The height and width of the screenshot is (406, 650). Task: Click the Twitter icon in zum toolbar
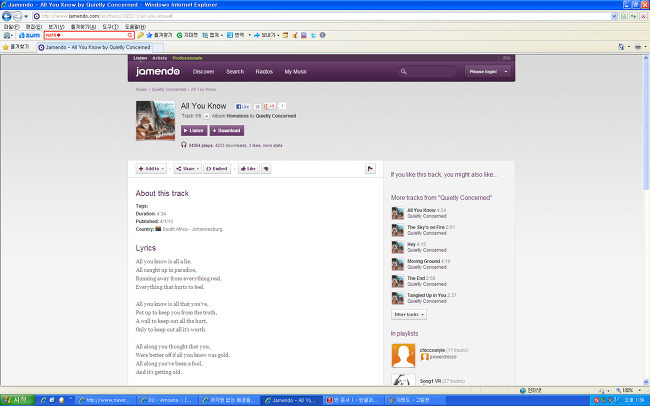click(313, 35)
